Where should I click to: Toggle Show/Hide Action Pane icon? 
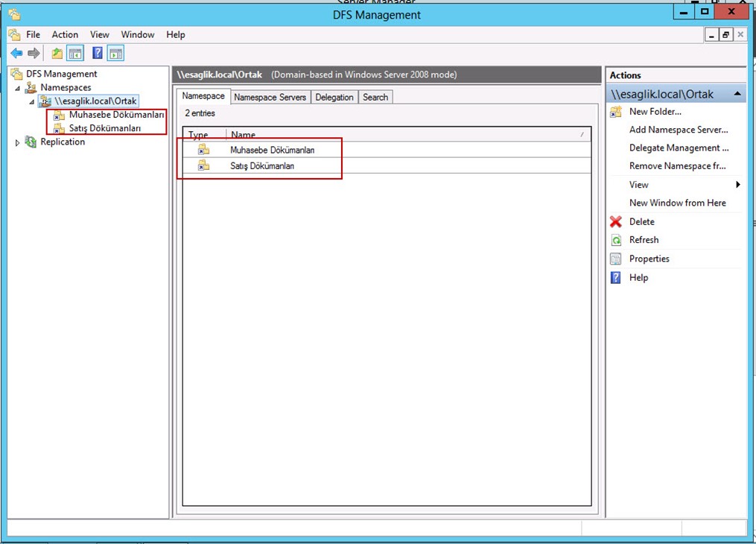click(x=115, y=53)
